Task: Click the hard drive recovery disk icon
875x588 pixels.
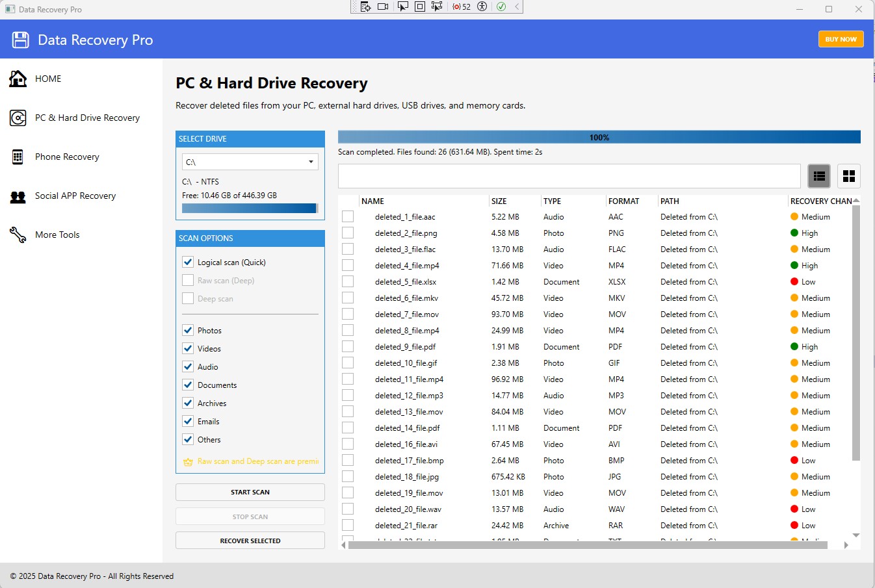Action: click(18, 118)
